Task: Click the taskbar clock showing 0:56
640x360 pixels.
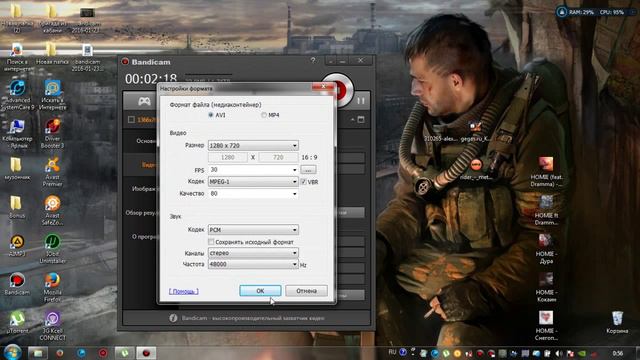Action: (x=618, y=353)
